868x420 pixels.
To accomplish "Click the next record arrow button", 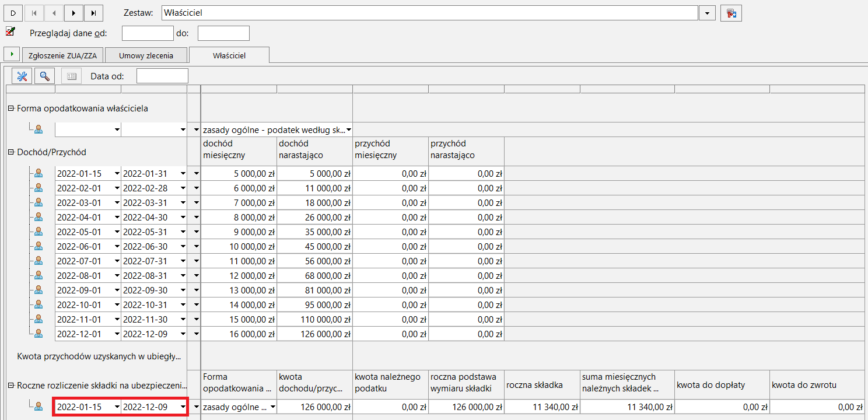I will (73, 13).
